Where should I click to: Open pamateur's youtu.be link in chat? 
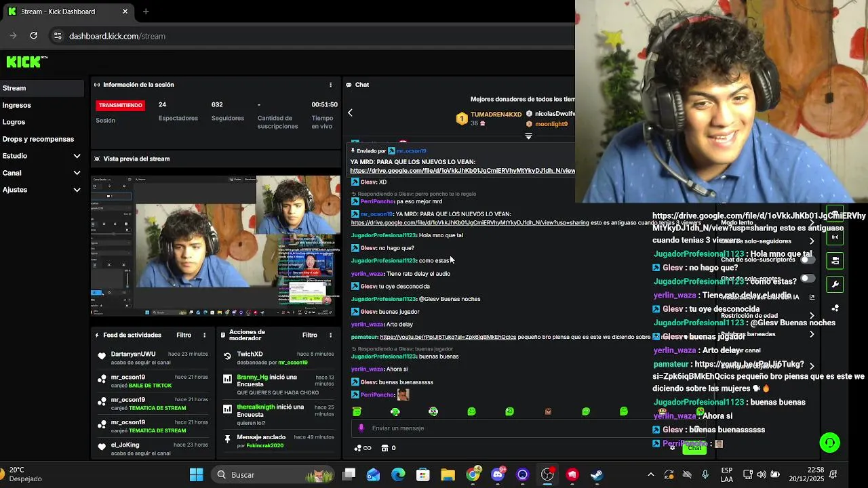(448, 337)
